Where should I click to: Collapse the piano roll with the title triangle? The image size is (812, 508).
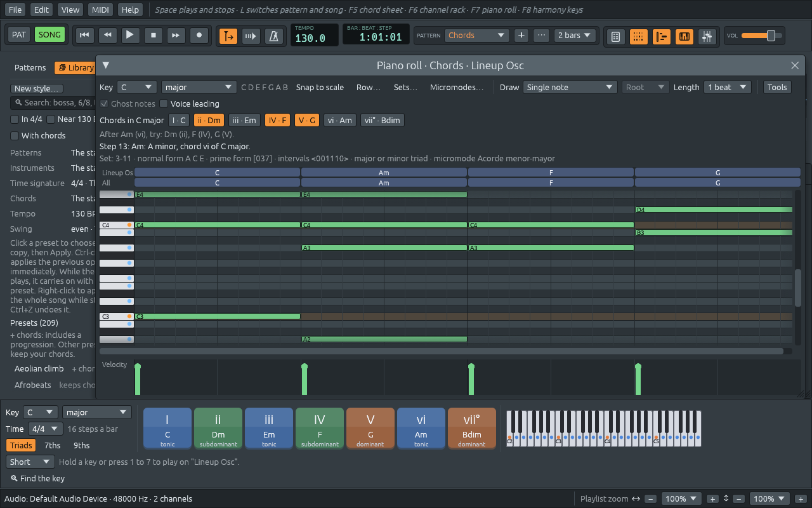[106, 65]
